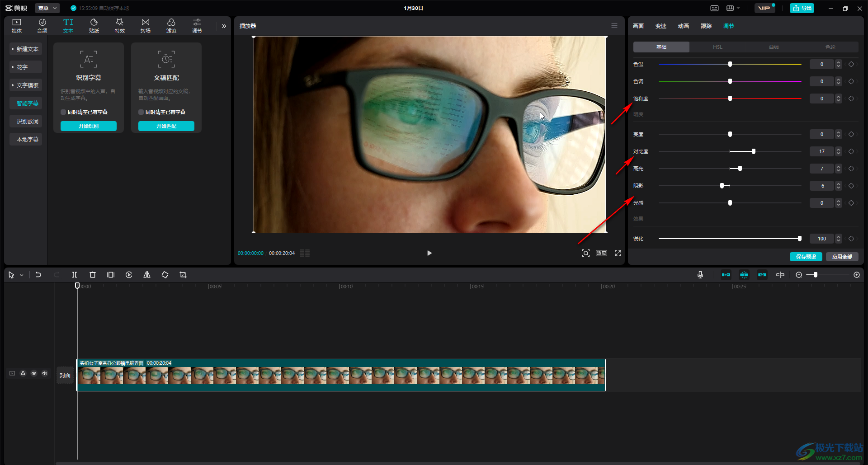Click the microphone record icon
This screenshot has width=868, height=465.
point(700,275)
